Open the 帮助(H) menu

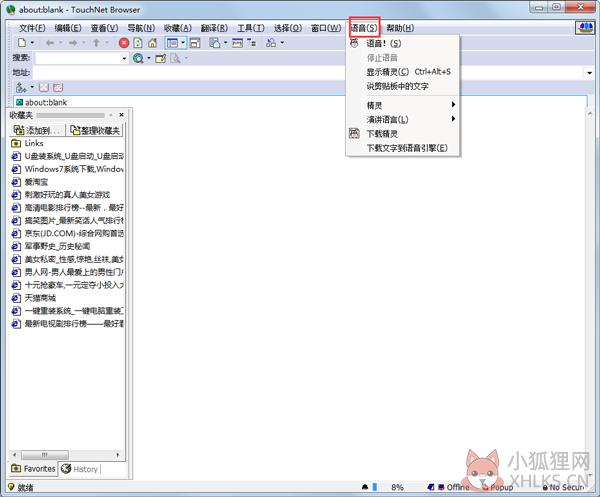tap(400, 28)
